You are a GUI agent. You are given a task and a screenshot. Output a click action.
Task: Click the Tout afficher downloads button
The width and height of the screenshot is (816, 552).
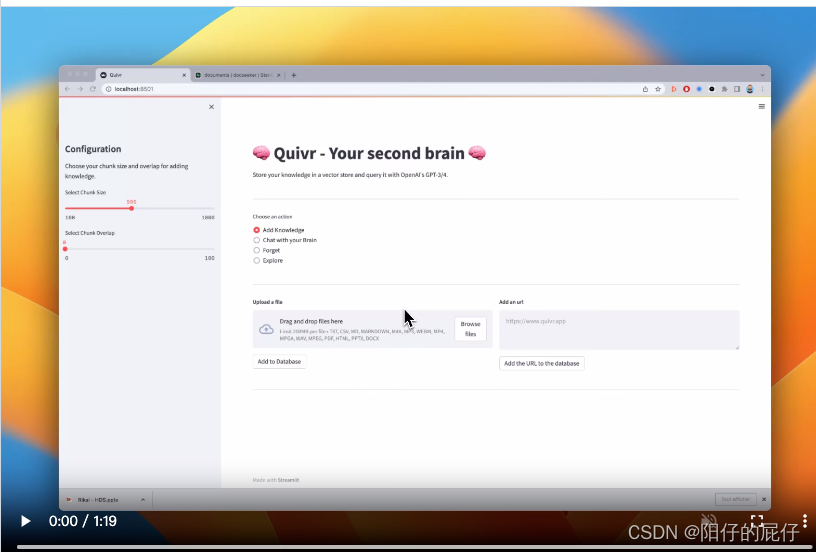click(736, 499)
